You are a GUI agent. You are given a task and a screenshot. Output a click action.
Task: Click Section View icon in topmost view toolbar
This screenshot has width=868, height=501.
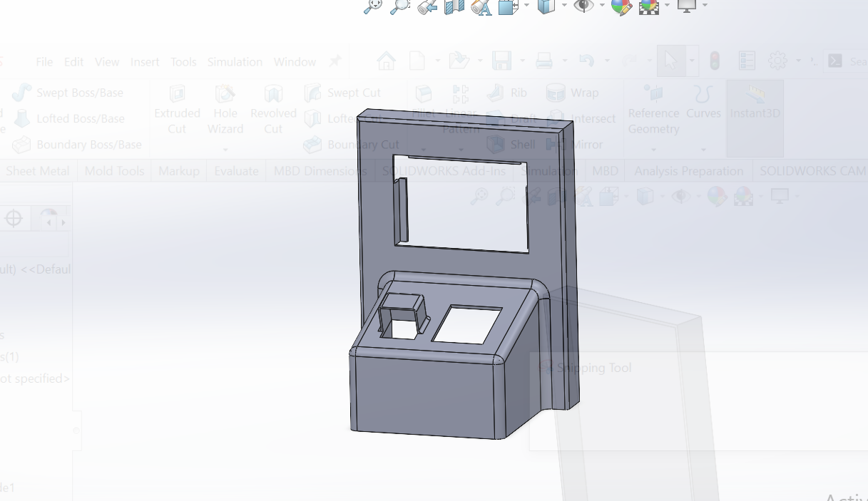click(x=454, y=6)
